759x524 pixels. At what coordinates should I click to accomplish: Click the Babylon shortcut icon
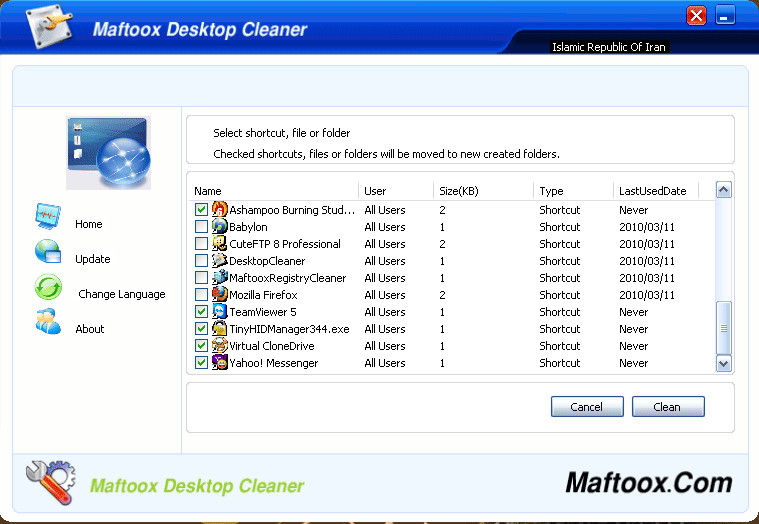tap(219, 226)
